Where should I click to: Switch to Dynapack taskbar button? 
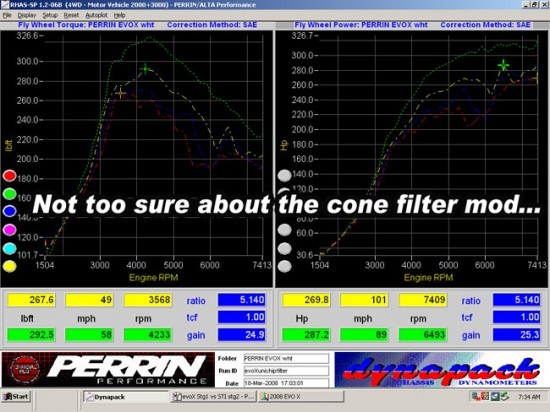coord(126,397)
